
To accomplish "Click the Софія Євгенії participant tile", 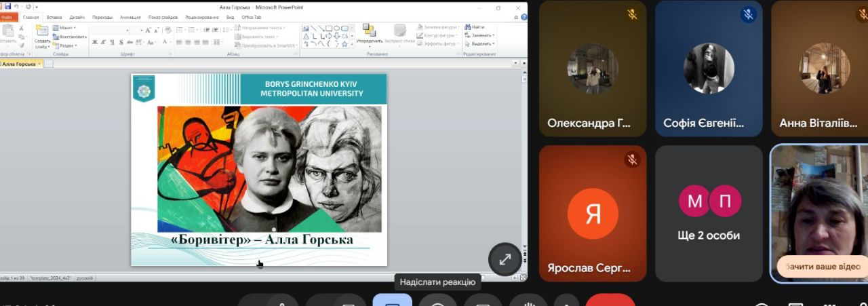I will pyautogui.click(x=709, y=69).
